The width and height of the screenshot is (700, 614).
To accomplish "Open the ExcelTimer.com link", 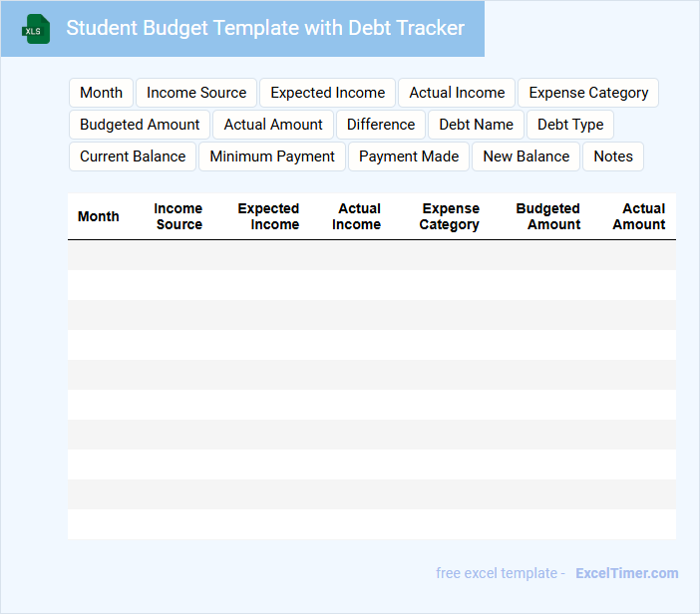I will [x=626, y=573].
